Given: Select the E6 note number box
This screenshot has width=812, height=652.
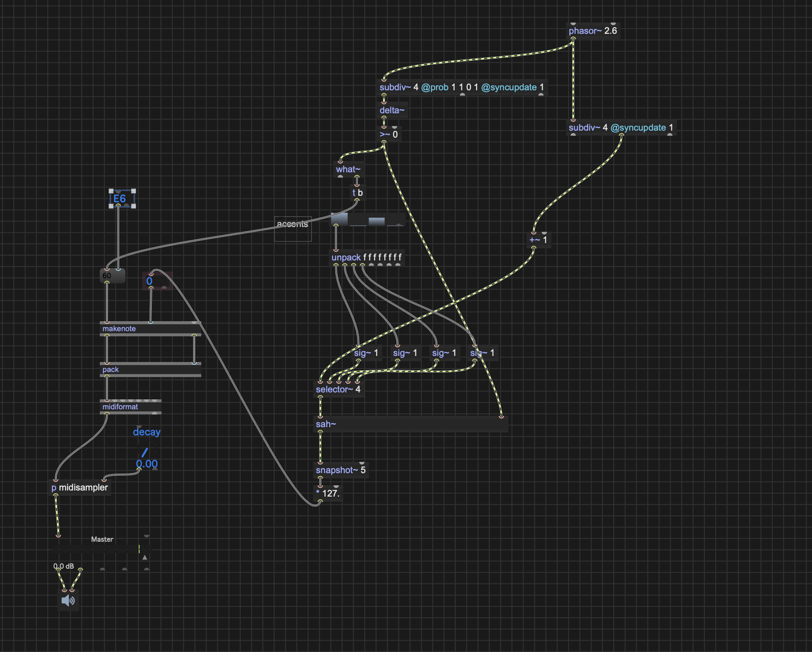Looking at the screenshot, I should (122, 199).
